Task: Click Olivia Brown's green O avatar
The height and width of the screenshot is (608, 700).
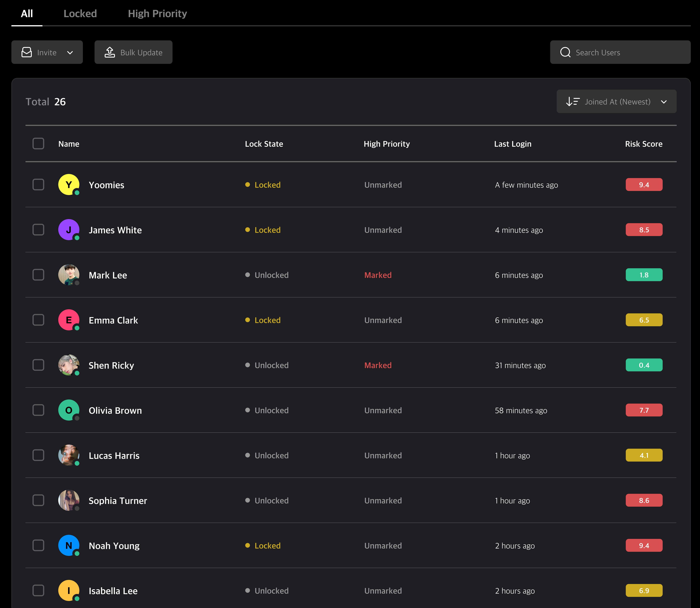Action: 69,410
